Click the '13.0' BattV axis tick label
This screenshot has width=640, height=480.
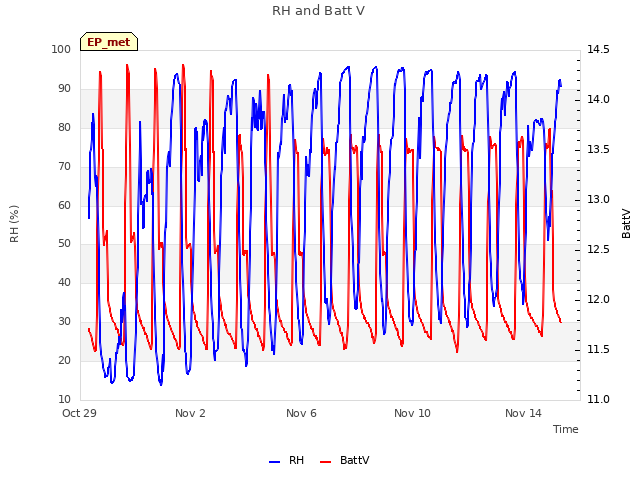(598, 200)
